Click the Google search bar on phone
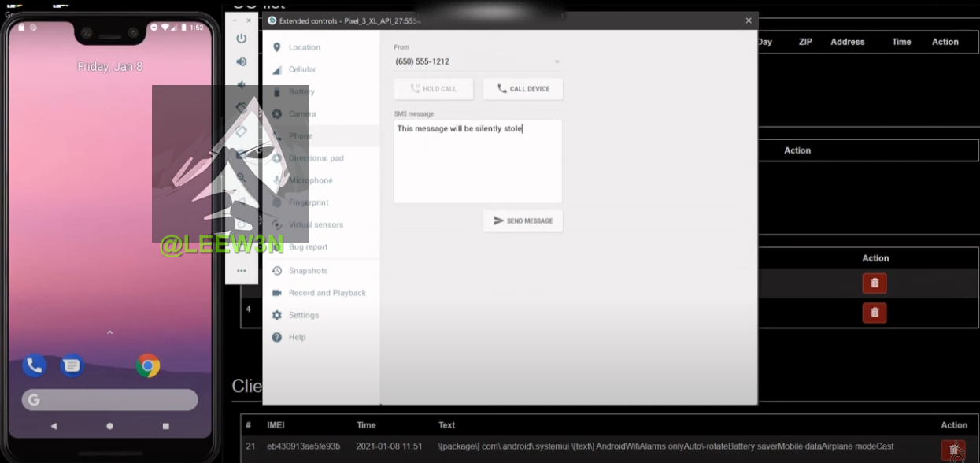980x463 pixels. click(109, 400)
